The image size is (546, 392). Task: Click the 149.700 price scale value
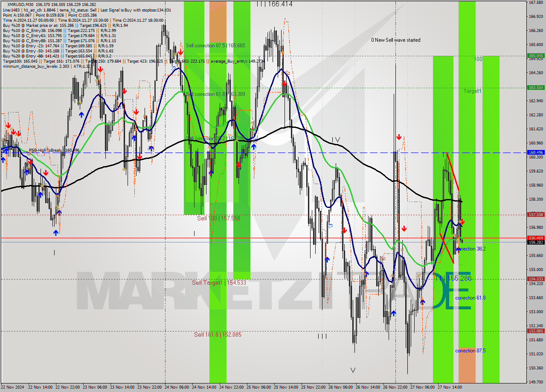[x=536, y=382]
